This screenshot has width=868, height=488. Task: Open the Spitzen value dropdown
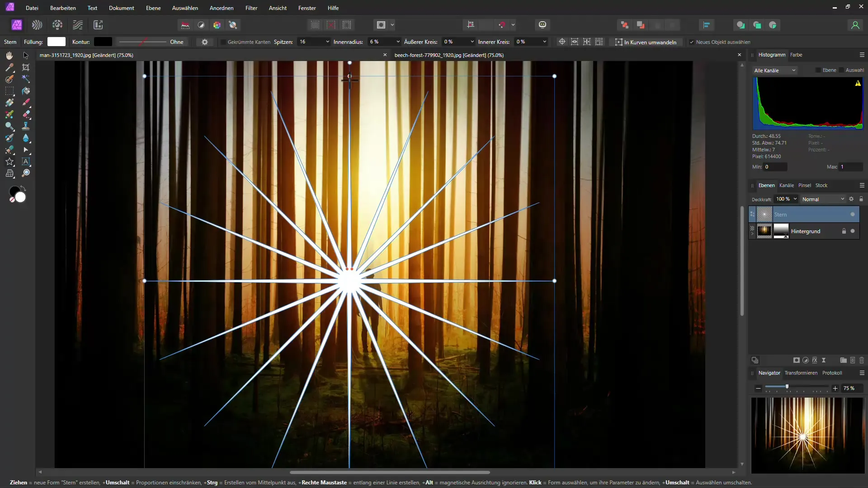tap(327, 42)
